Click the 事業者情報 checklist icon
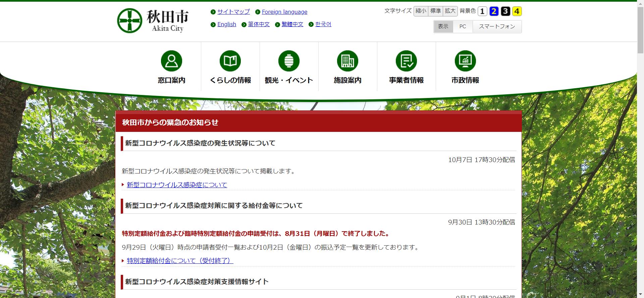Screen dimensions: 644x298 [x=406, y=61]
